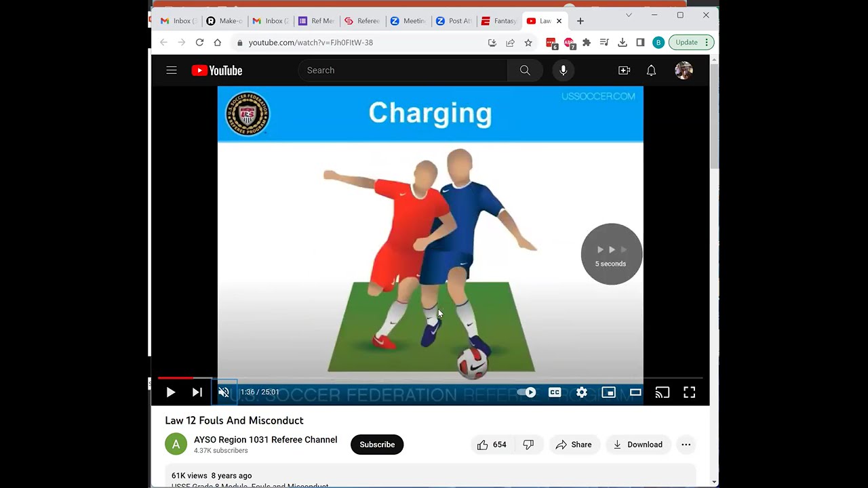Install app icon in address bar
The image size is (868, 488).
[x=492, y=43]
